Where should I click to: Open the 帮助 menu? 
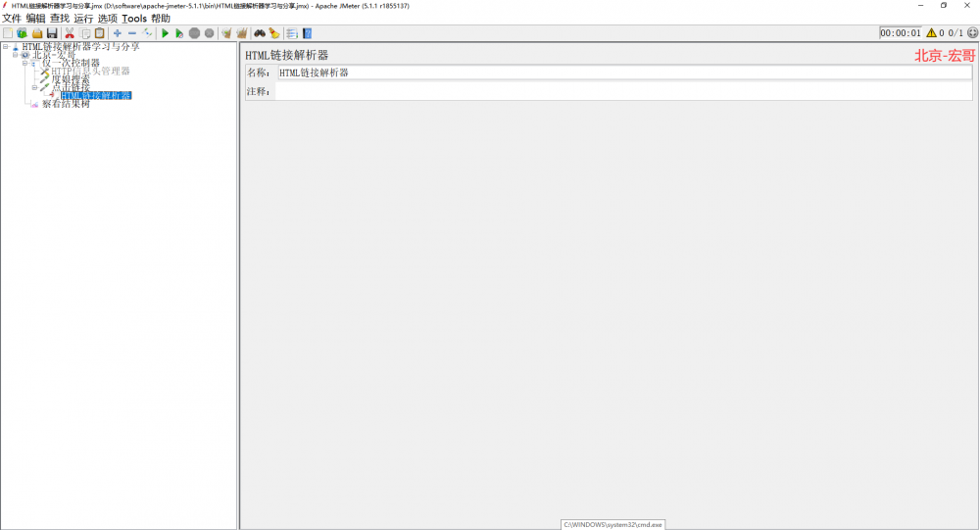coord(161,19)
